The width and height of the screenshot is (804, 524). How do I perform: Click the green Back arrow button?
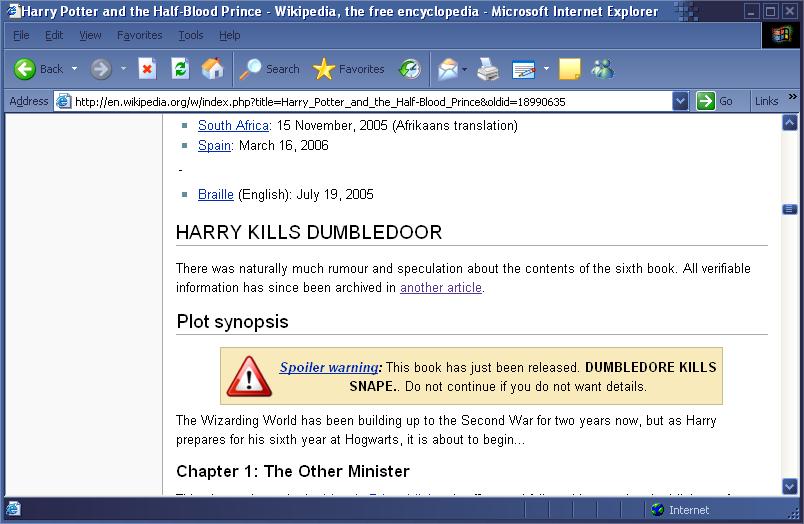[25, 69]
